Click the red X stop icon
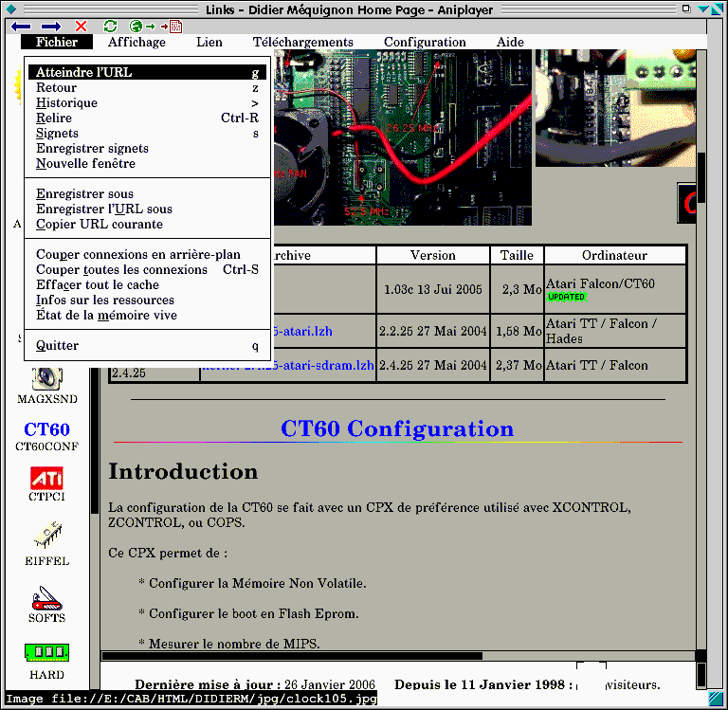 pos(81,27)
